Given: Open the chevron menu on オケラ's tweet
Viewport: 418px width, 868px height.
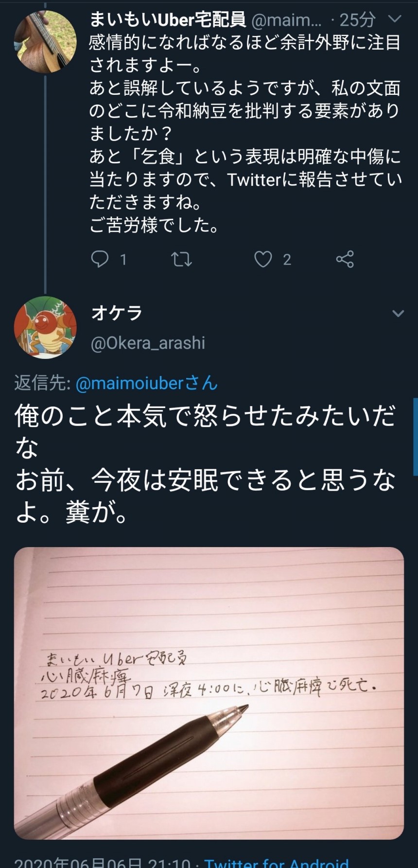Looking at the screenshot, I should [398, 313].
